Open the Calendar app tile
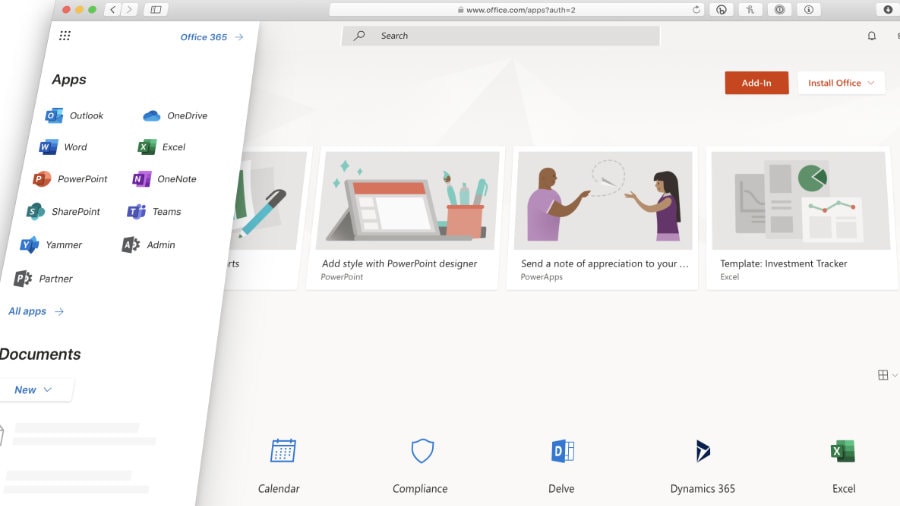The height and width of the screenshot is (506, 900). point(280,466)
